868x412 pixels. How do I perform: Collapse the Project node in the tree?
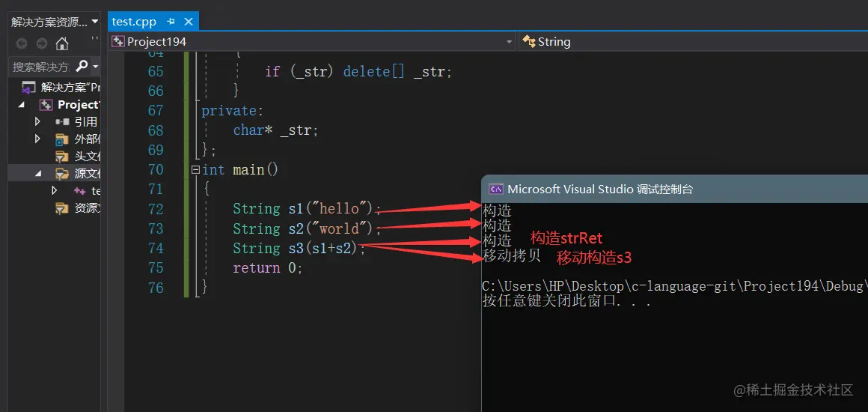22,105
